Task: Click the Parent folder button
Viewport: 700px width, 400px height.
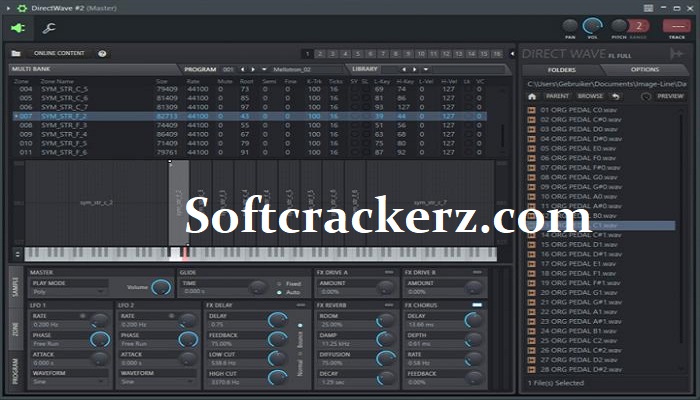Action: pyautogui.click(x=557, y=96)
